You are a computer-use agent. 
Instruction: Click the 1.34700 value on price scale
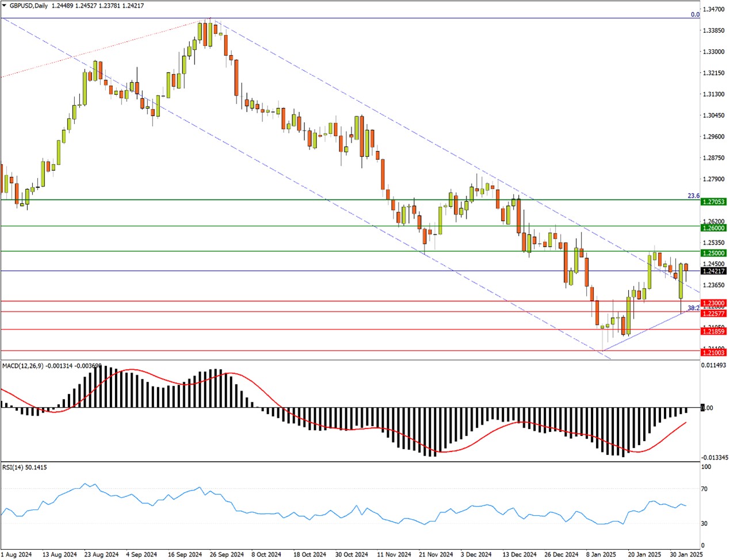pyautogui.click(x=713, y=10)
